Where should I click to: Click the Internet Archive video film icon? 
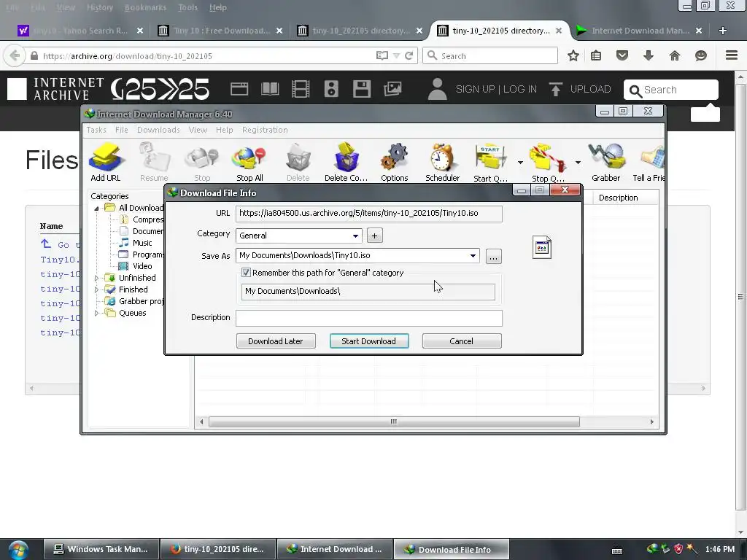pos(301,89)
